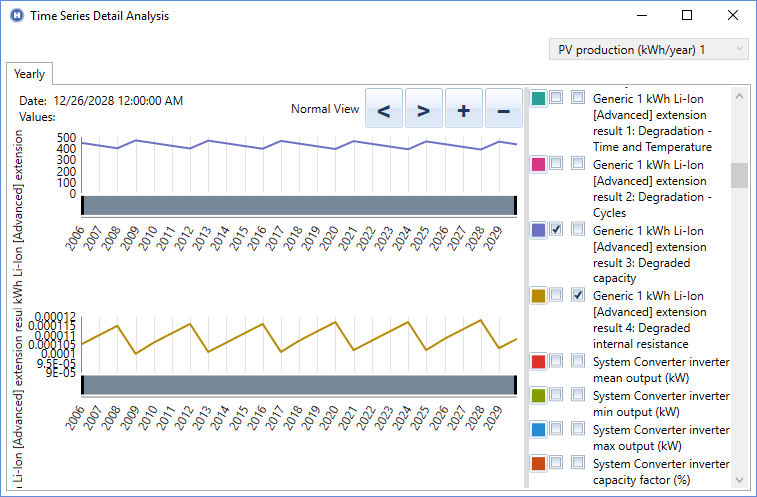Open the pink color swatch for Degradation - Cycles
The height and width of the screenshot is (497, 757).
(x=539, y=164)
